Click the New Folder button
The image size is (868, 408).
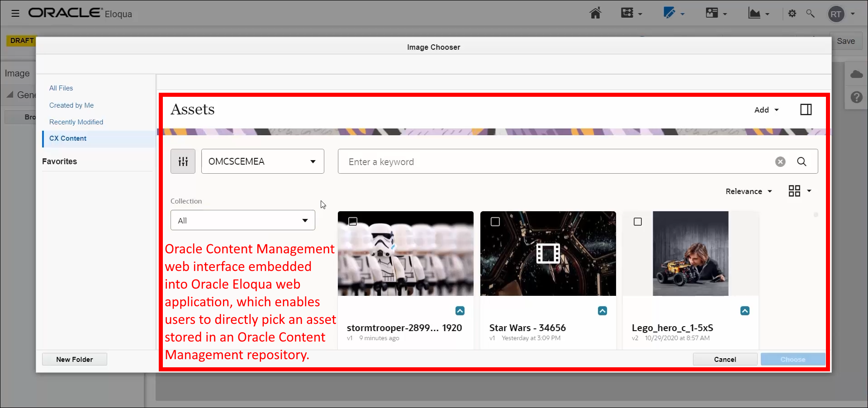74,359
